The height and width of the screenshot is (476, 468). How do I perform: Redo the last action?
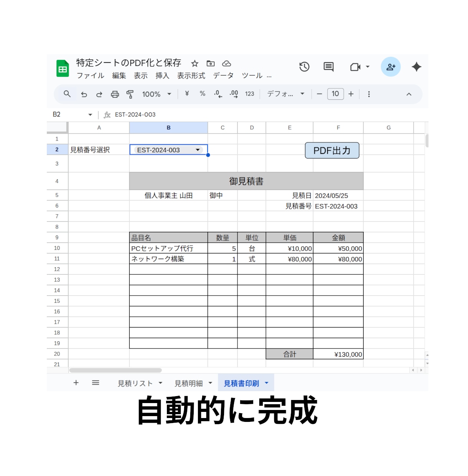click(x=99, y=94)
